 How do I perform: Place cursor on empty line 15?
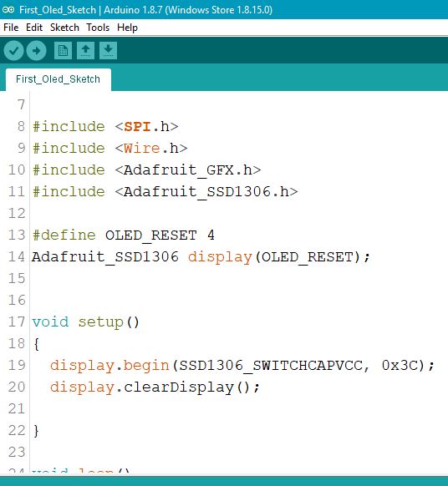coord(239,278)
